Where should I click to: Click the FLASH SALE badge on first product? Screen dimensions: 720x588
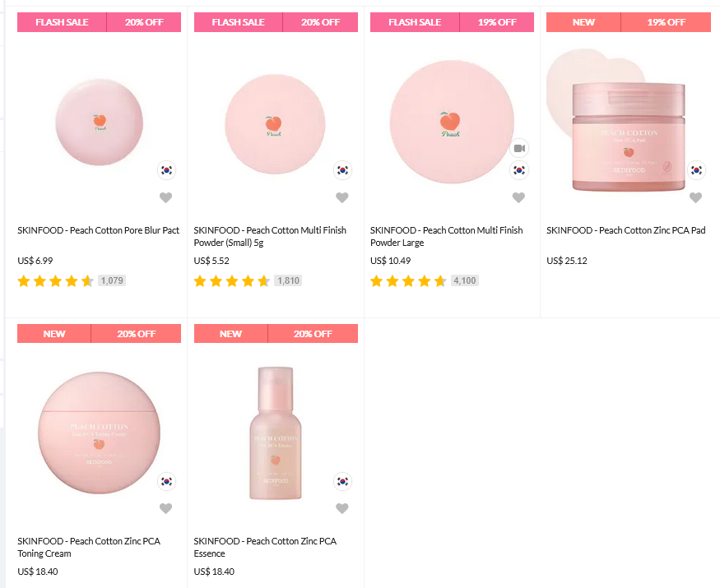(62, 22)
